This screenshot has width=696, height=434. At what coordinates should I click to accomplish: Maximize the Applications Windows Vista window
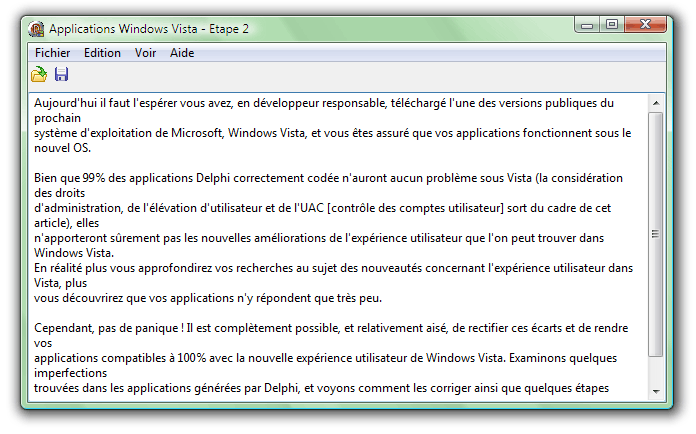coord(612,24)
